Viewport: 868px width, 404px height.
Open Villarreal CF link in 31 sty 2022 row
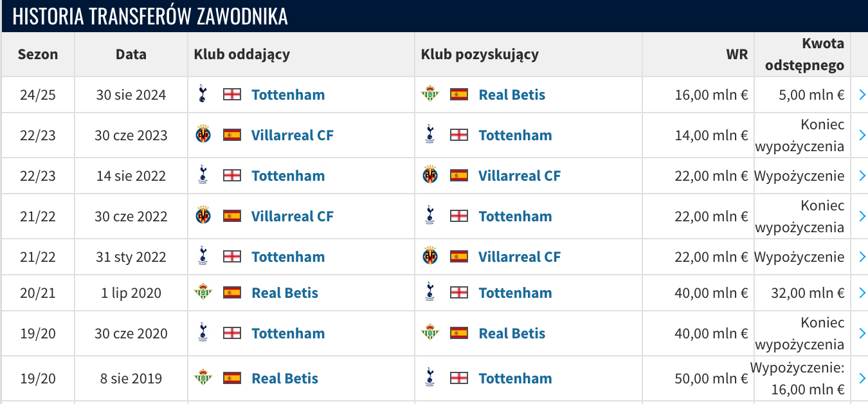click(x=520, y=257)
